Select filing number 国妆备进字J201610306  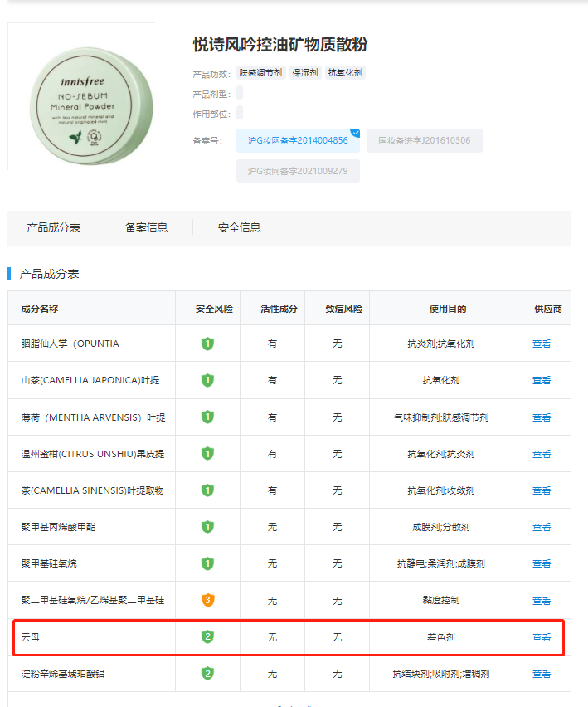(x=425, y=141)
